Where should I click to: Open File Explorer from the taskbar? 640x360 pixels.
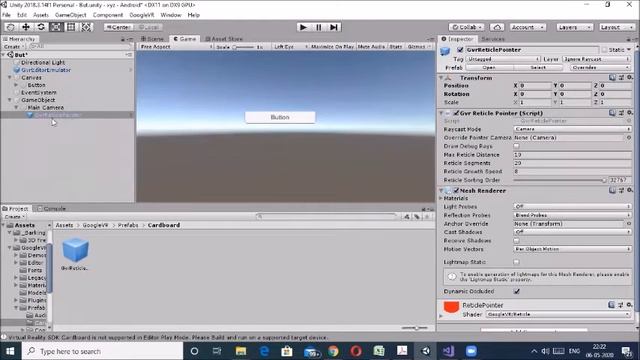(x=241, y=351)
